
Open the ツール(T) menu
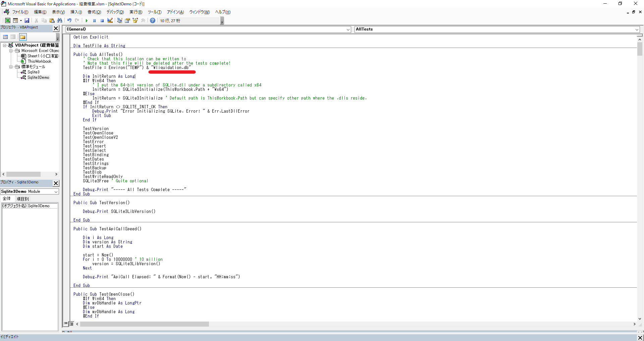click(x=155, y=12)
